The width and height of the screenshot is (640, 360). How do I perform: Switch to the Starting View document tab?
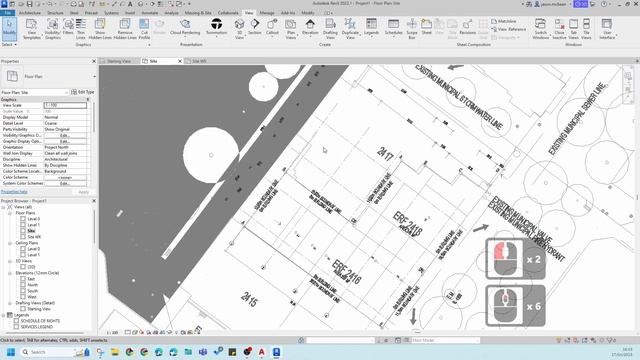point(119,61)
